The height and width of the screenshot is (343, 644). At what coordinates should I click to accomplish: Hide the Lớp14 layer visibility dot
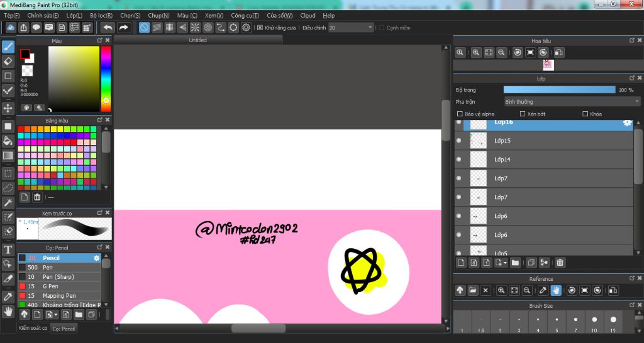[x=458, y=159]
